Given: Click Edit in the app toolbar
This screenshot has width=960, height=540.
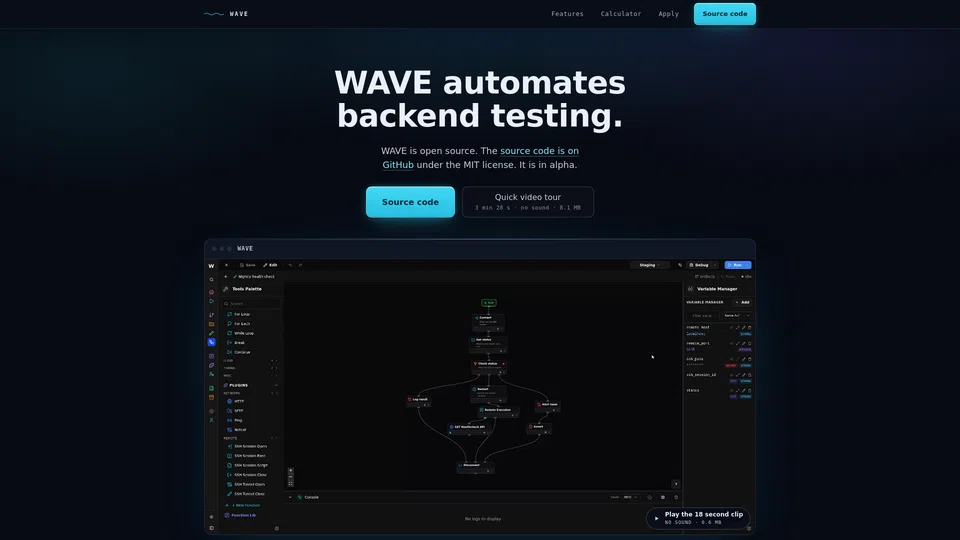Looking at the screenshot, I should 270,265.
